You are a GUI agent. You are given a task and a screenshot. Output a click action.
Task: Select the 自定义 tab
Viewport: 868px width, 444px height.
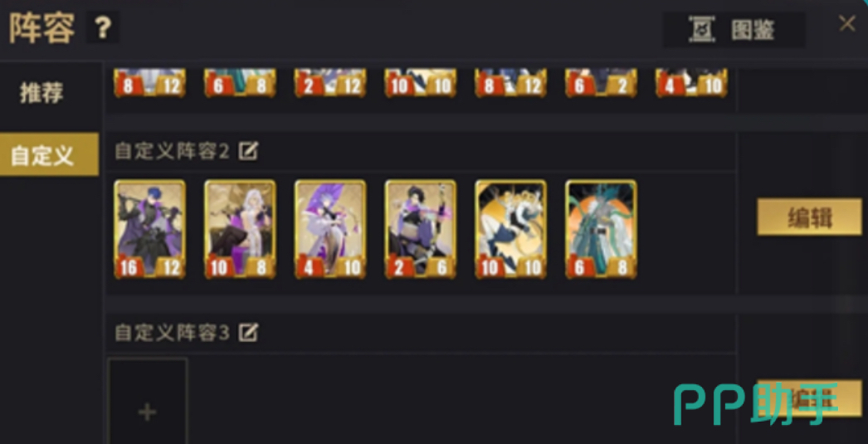[x=49, y=154]
